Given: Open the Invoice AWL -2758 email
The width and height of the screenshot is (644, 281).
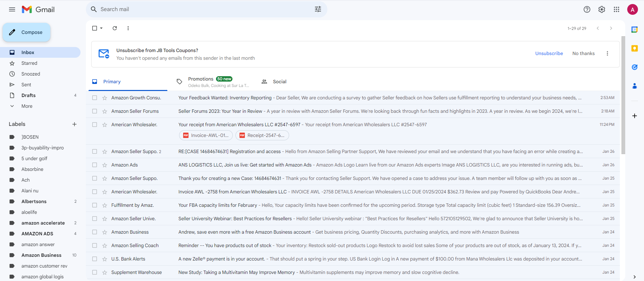Looking at the screenshot, I should [353, 192].
